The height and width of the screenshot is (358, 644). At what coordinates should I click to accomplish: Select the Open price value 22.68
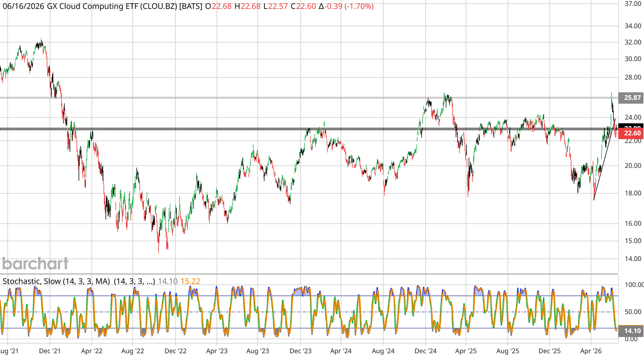coord(222,6)
